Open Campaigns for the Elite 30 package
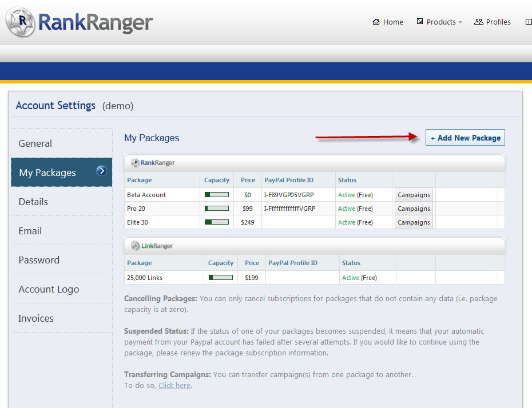This screenshot has width=532, height=408. click(x=414, y=222)
